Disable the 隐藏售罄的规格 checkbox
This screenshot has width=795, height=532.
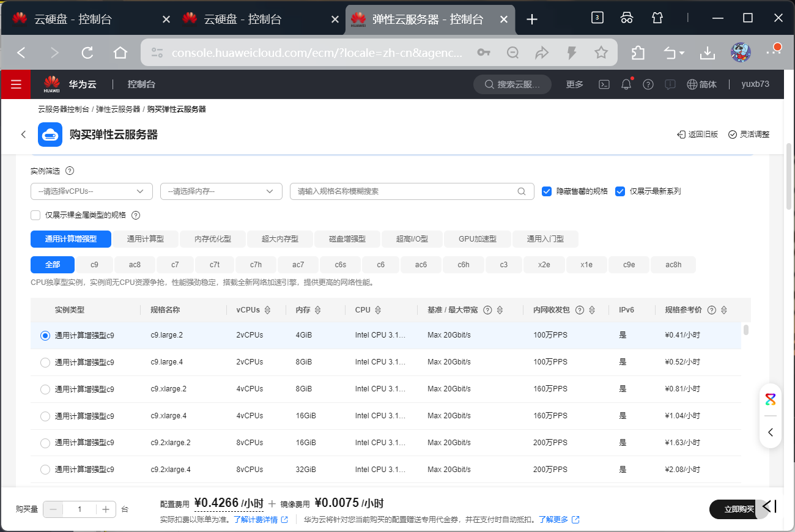(x=546, y=191)
